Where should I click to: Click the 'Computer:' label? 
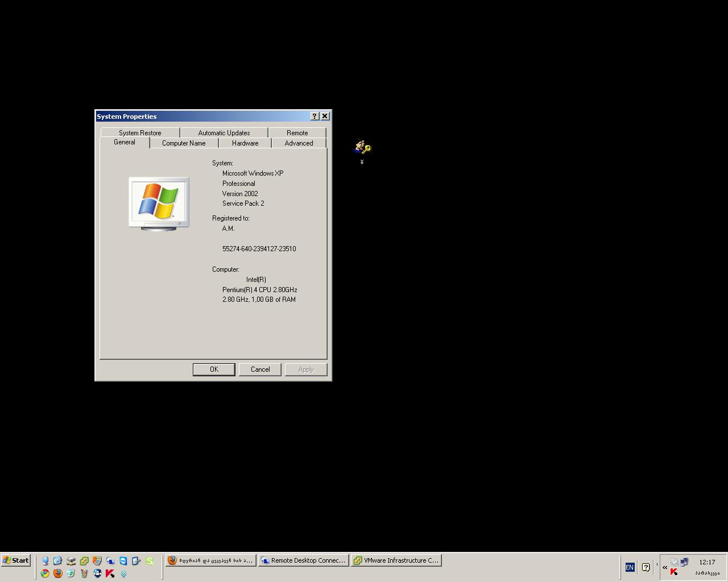tap(226, 269)
